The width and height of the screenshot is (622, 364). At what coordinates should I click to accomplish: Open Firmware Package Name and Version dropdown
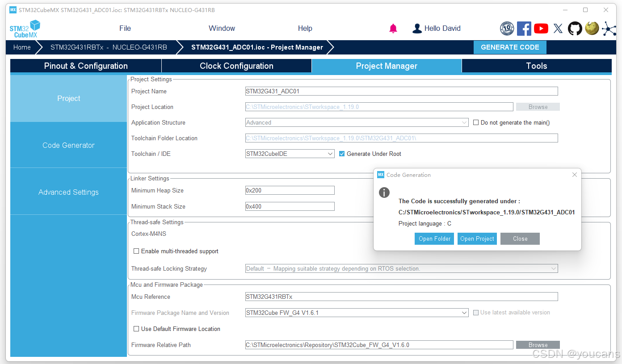click(x=357, y=313)
